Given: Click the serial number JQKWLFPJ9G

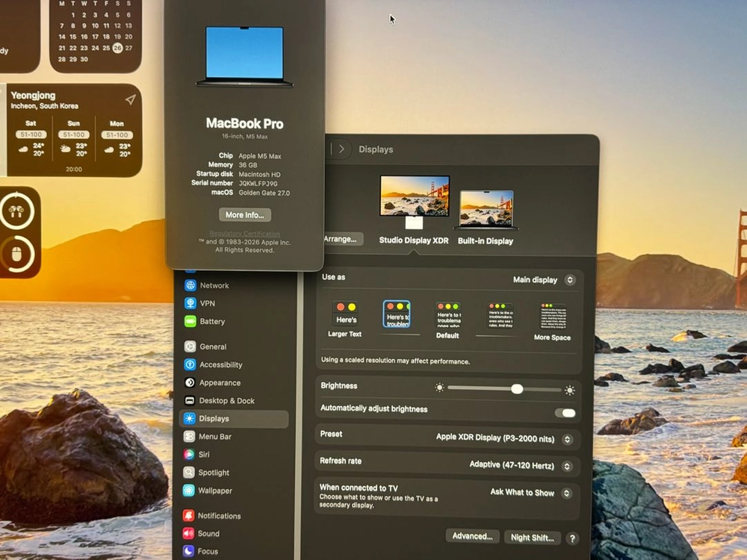Looking at the screenshot, I should point(258,184).
